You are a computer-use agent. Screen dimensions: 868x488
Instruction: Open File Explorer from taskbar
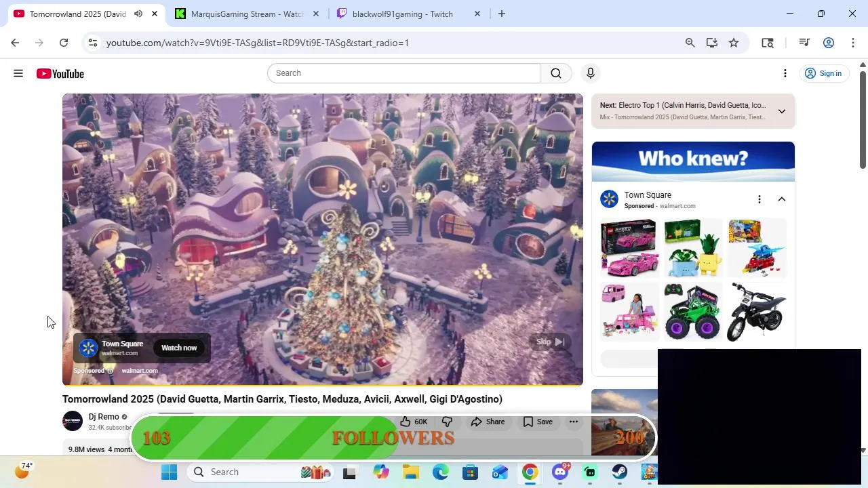tap(411, 472)
